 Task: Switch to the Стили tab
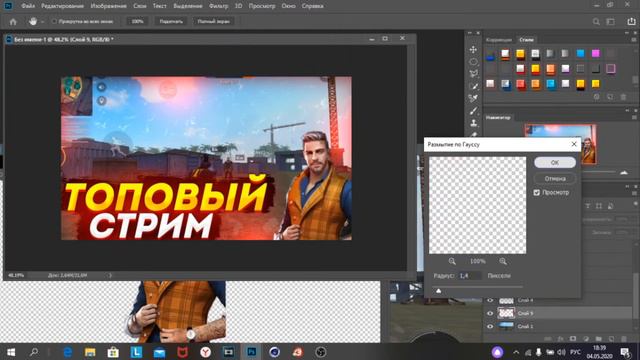[x=527, y=40]
